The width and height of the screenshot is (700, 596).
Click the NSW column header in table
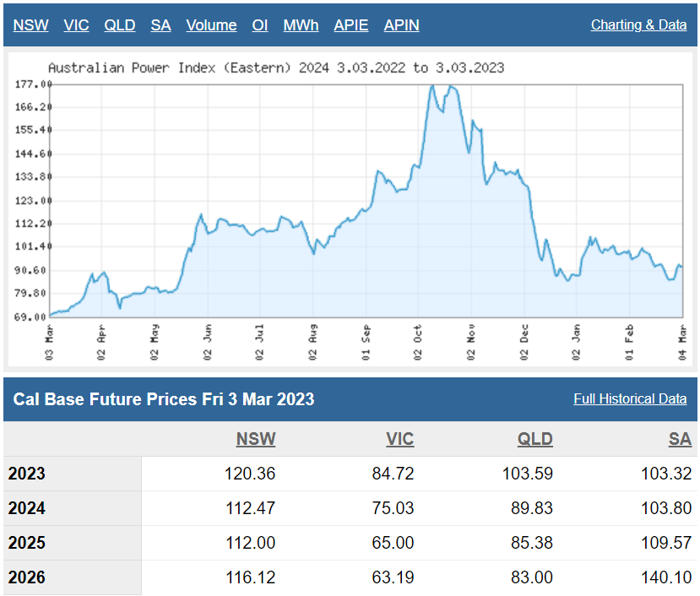256,439
